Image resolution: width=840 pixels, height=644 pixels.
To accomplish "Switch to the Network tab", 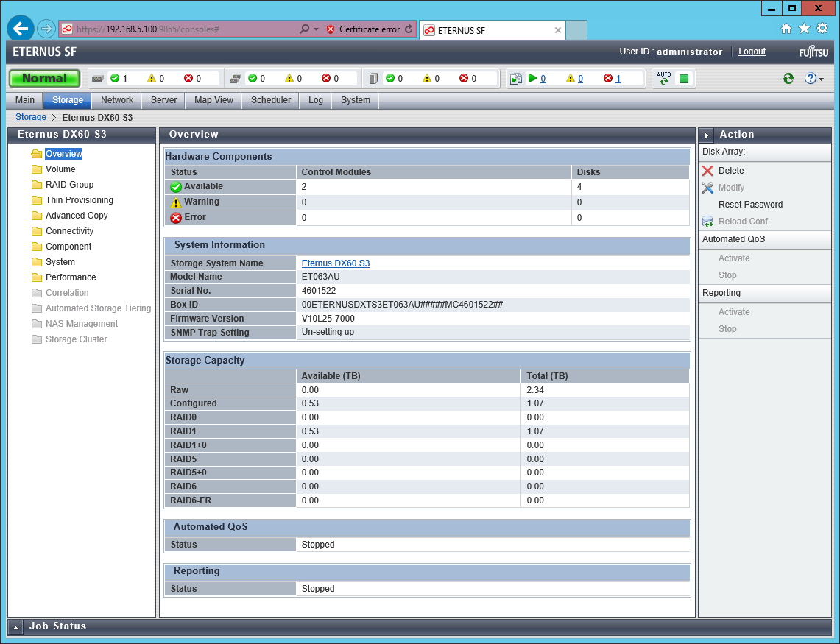I will click(x=117, y=100).
